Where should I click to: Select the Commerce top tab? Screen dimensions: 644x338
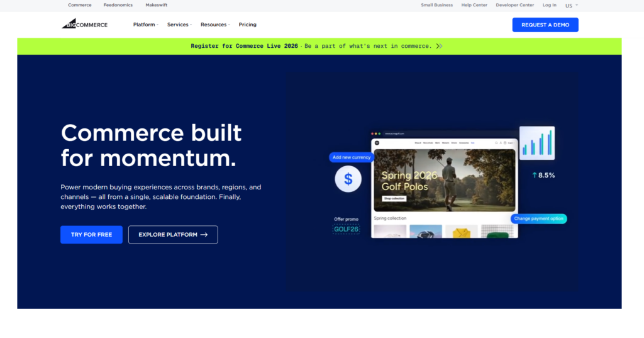[x=80, y=5]
